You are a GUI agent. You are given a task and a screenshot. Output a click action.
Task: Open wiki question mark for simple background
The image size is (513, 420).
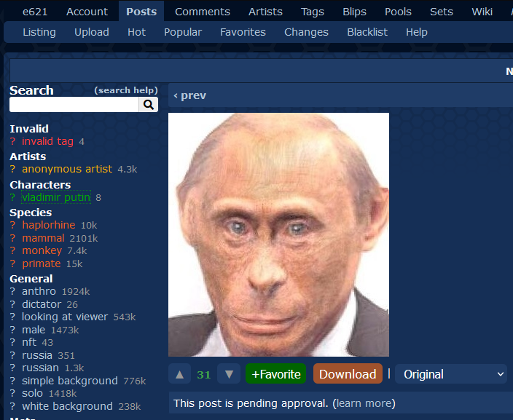tap(12, 381)
